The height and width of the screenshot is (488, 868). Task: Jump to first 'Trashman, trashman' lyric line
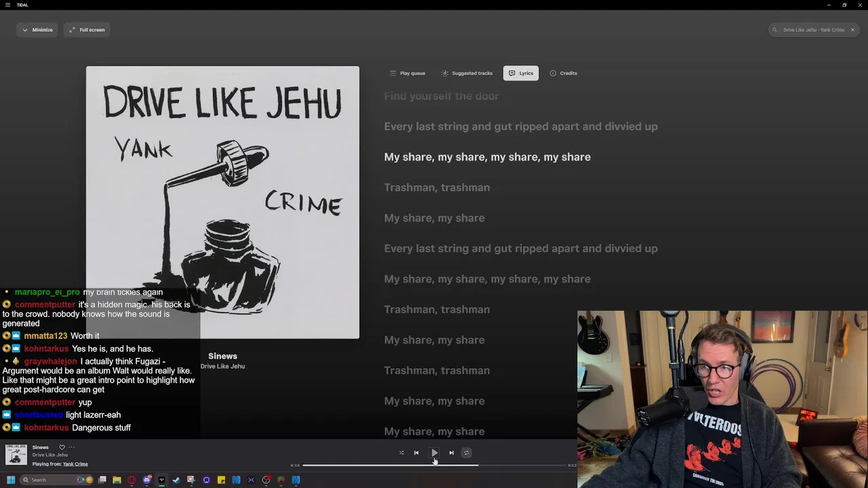tap(437, 188)
